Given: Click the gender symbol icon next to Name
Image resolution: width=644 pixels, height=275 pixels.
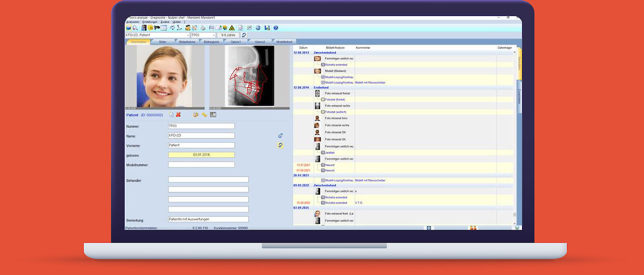Looking at the screenshot, I should (280, 135).
